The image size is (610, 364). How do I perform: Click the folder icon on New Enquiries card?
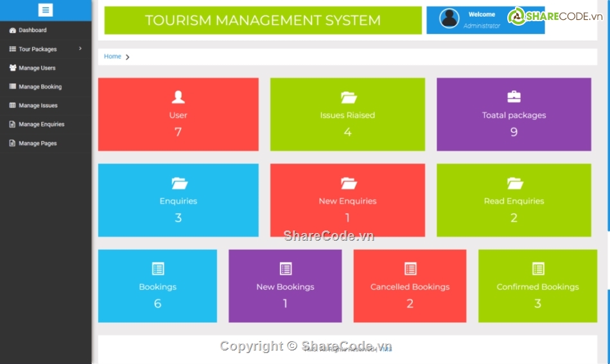pyautogui.click(x=349, y=183)
